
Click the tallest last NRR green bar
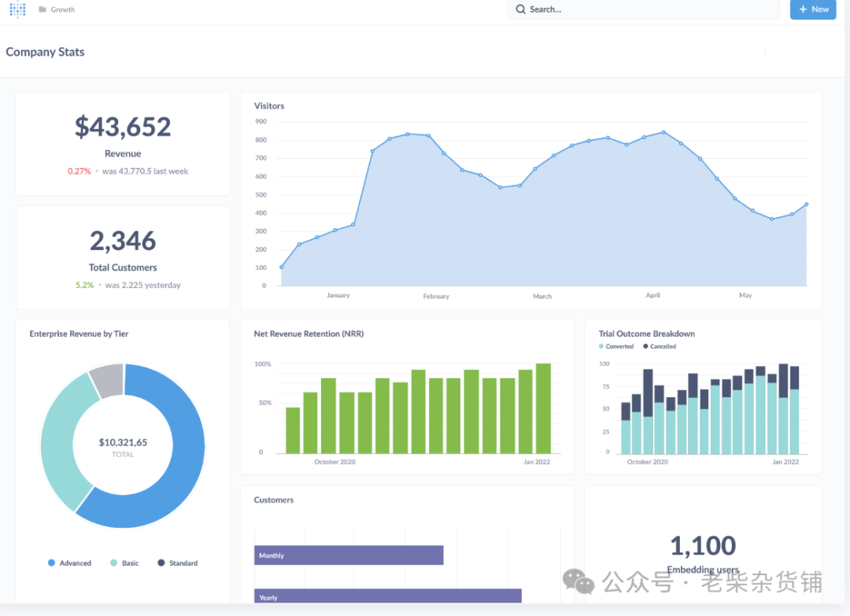543,408
